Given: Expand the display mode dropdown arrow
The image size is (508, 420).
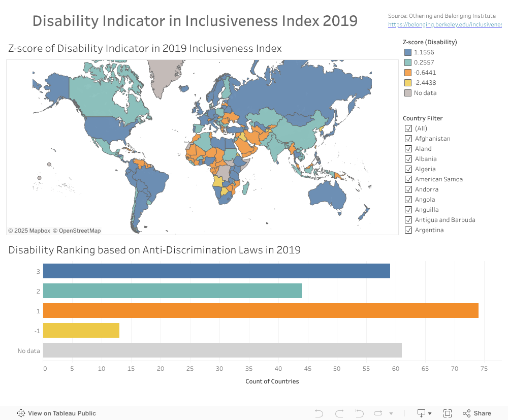Looking at the screenshot, I should coord(430,413).
